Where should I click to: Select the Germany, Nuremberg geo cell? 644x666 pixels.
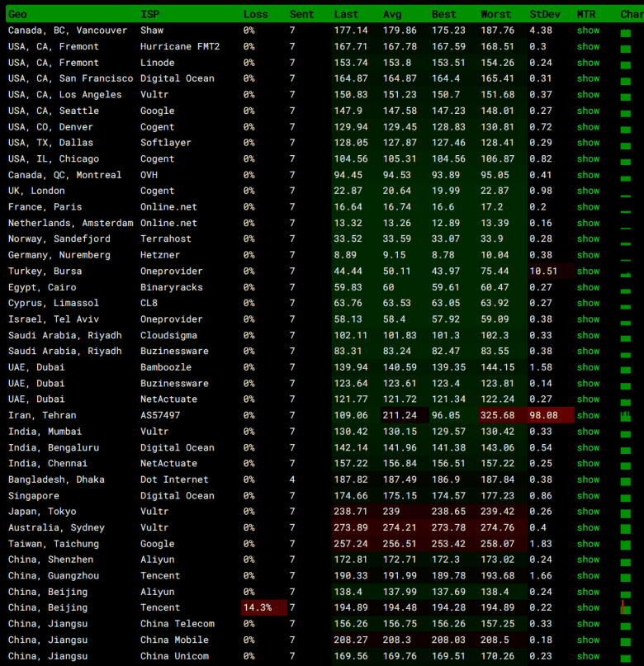[59, 255]
